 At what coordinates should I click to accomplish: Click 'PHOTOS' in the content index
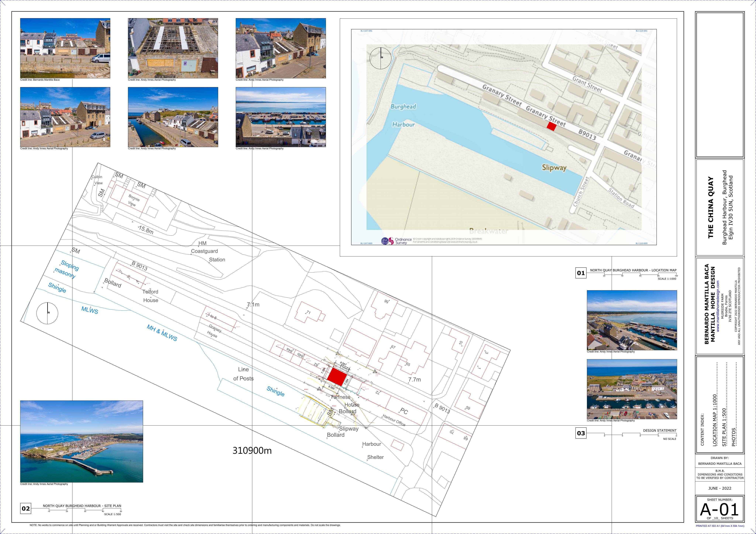pyautogui.click(x=734, y=437)
